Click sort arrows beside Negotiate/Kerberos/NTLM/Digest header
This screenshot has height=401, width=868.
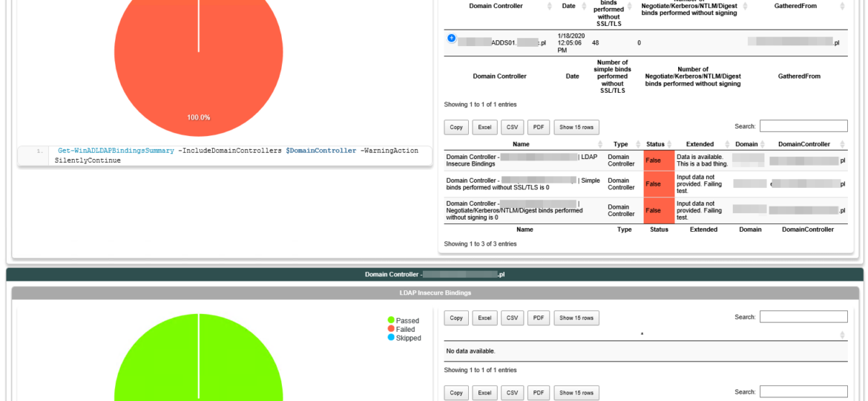click(745, 6)
